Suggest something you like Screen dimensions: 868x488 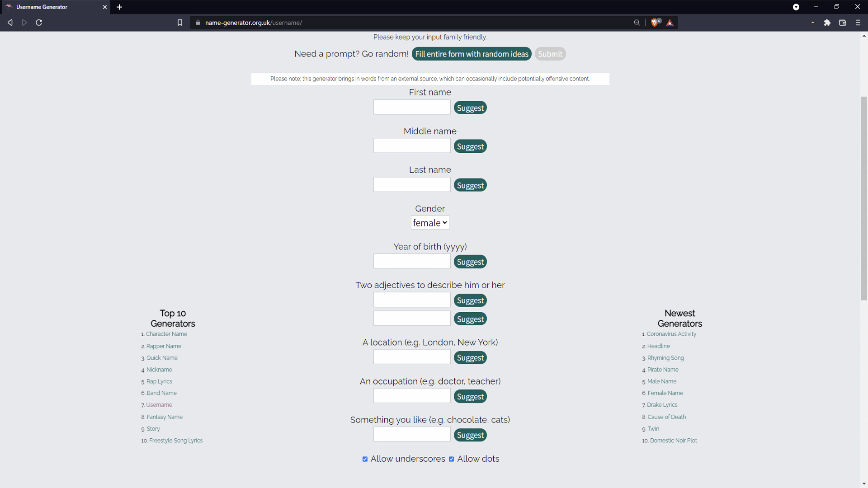(470, 435)
